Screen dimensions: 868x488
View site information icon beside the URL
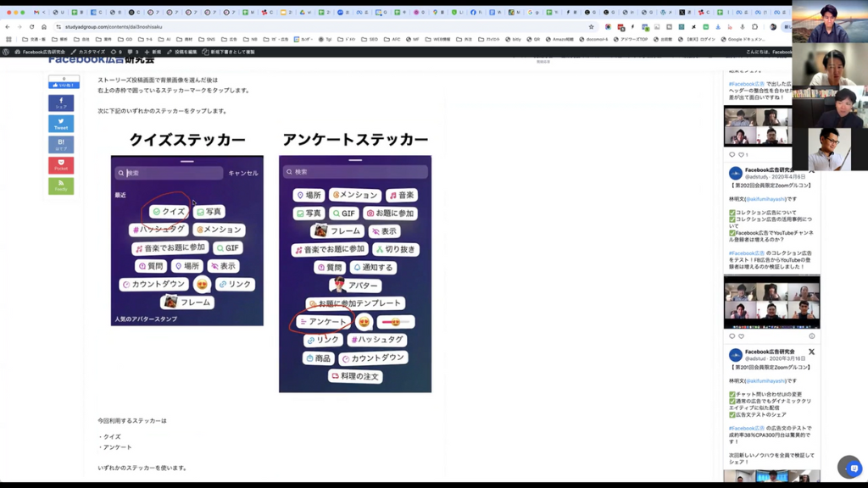point(58,26)
